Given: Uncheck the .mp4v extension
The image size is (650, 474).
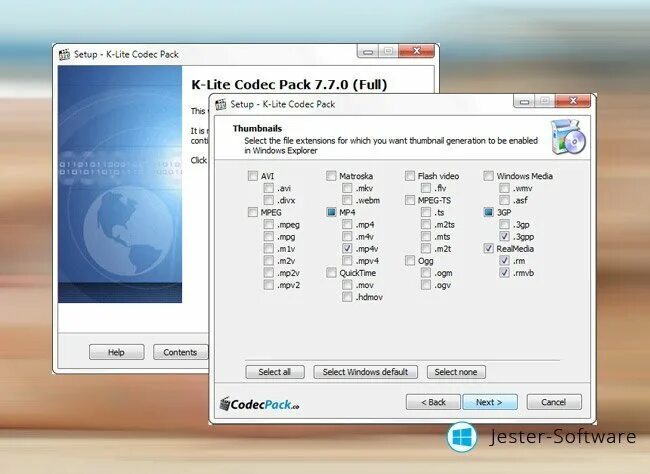Looking at the screenshot, I should pyautogui.click(x=347, y=248).
